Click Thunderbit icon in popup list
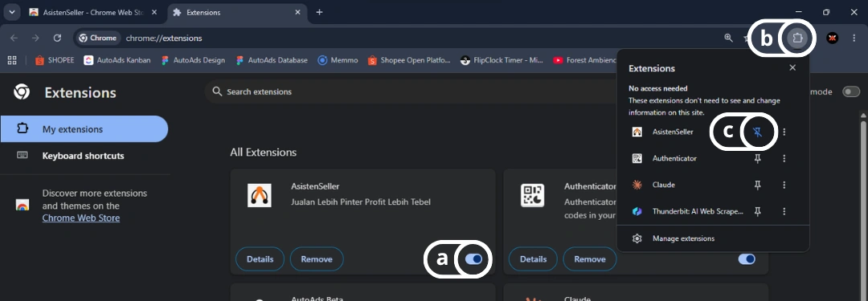Screen dimensions: 868x301 [x=637, y=211]
